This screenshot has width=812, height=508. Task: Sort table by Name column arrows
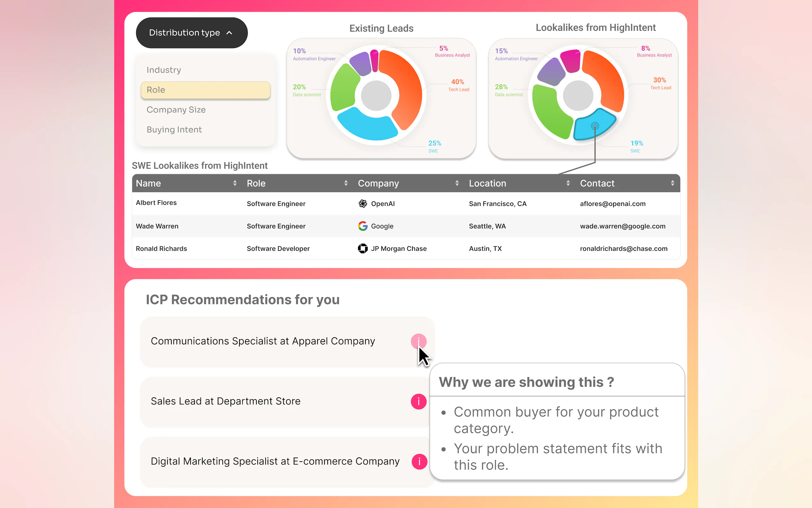point(235,183)
